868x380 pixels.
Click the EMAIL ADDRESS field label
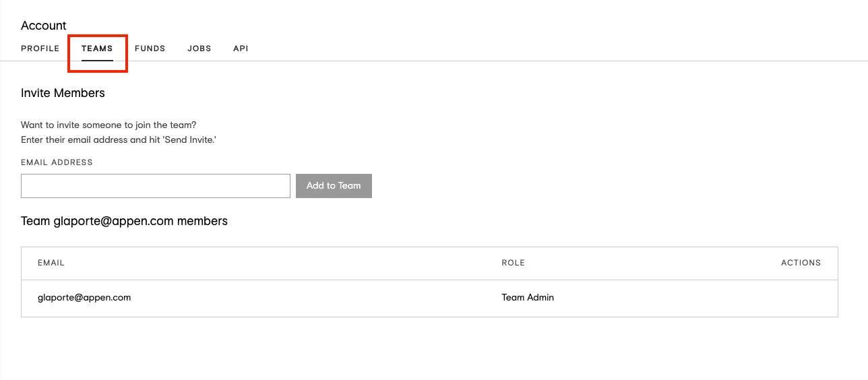click(x=57, y=162)
